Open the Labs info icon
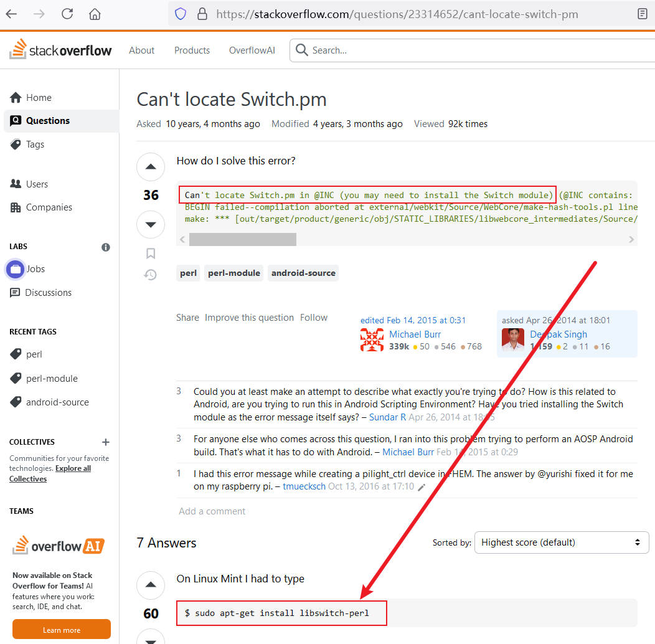This screenshot has width=655, height=644. 106,247
